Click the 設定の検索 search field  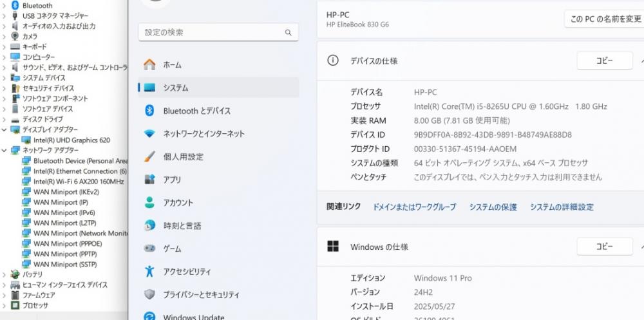click(218, 32)
